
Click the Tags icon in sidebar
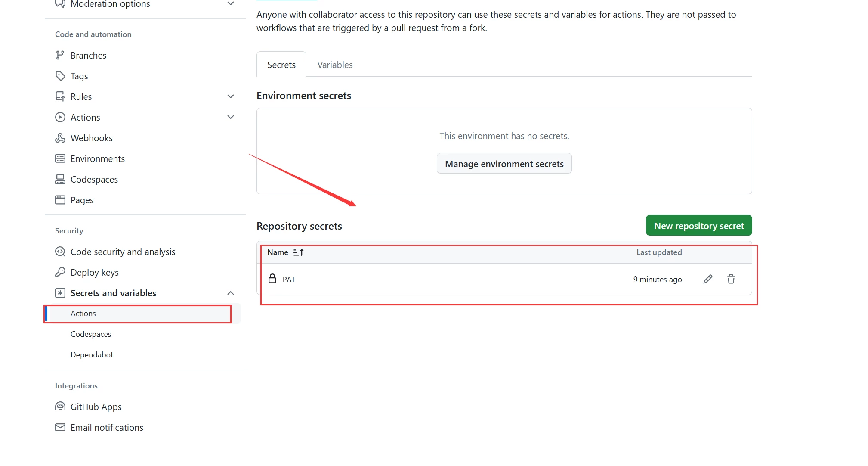60,76
